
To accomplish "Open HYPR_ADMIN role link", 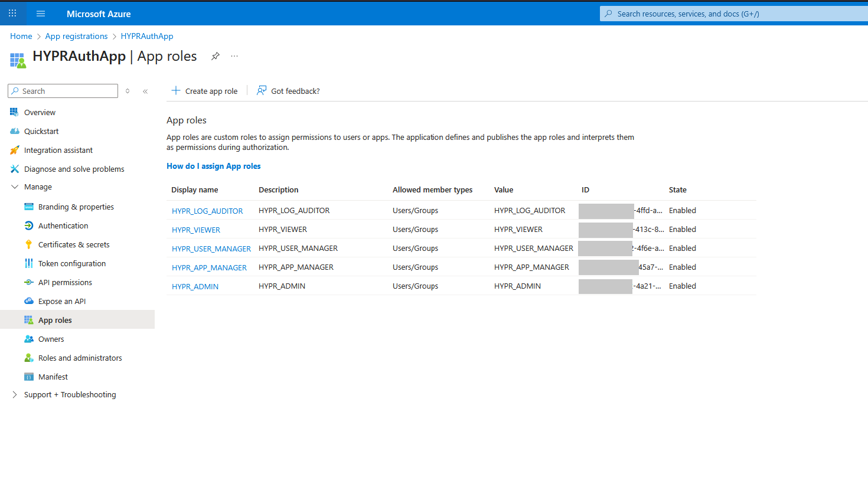I will coord(195,286).
